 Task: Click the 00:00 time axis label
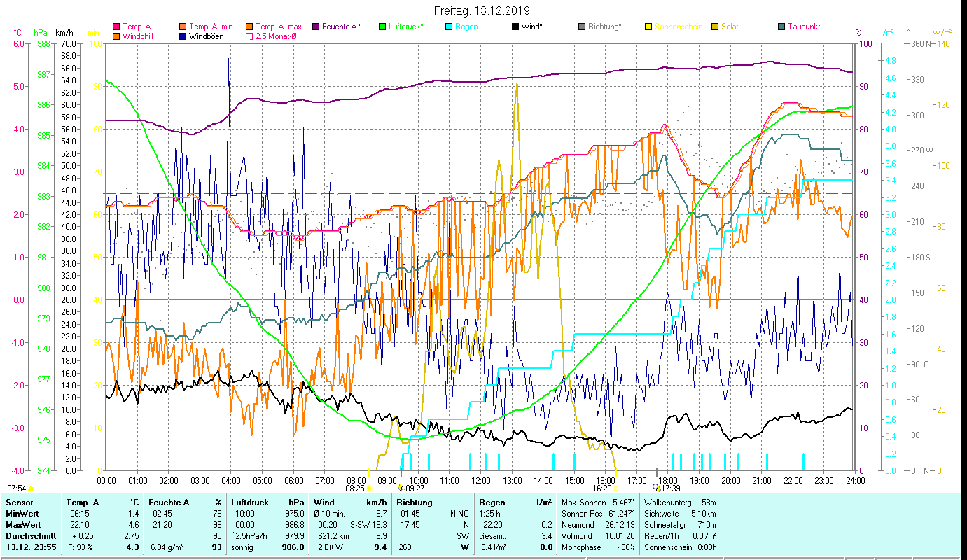tap(106, 480)
